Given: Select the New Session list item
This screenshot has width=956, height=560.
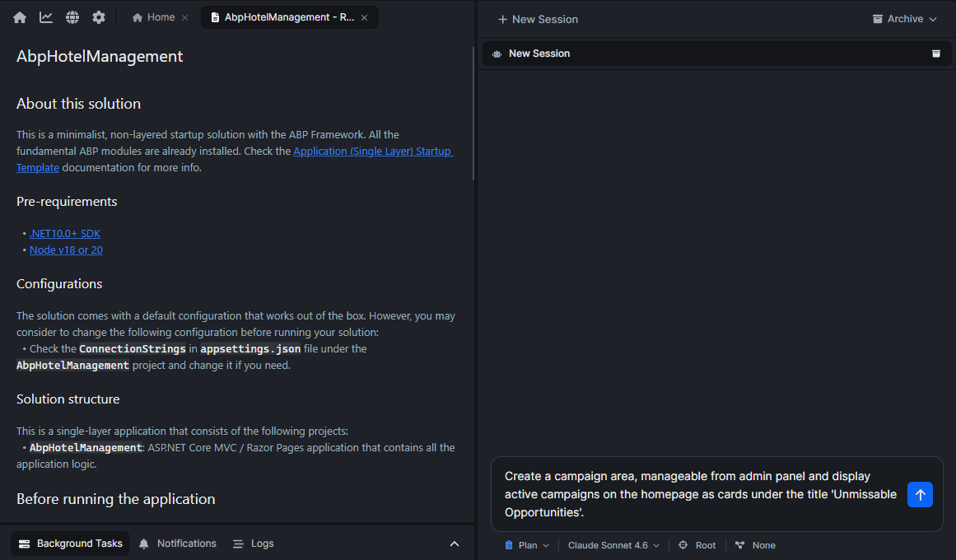Looking at the screenshot, I should coord(716,54).
